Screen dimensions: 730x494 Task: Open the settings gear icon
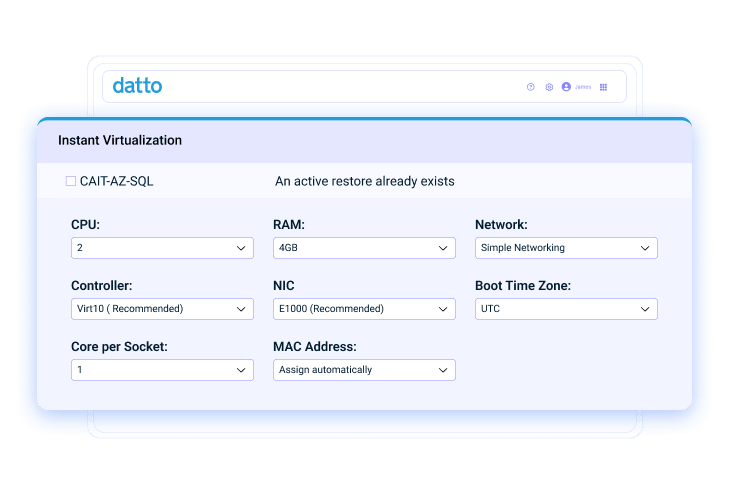point(549,87)
